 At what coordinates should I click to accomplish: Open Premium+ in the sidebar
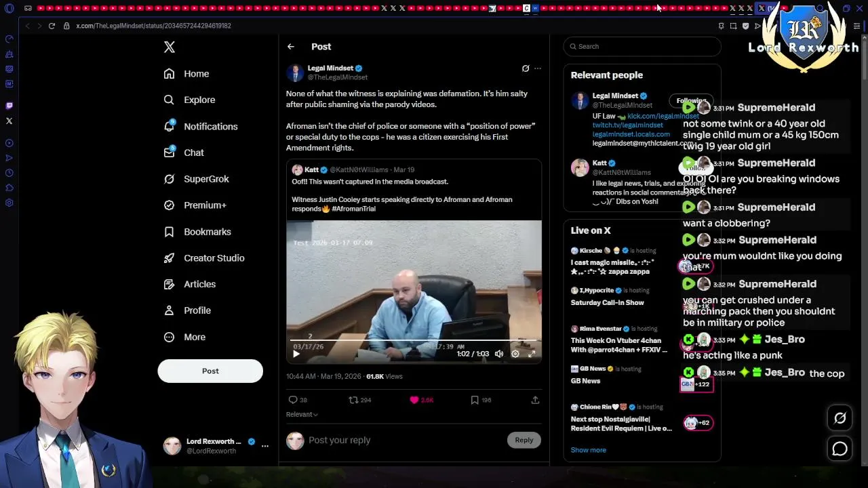(195, 205)
